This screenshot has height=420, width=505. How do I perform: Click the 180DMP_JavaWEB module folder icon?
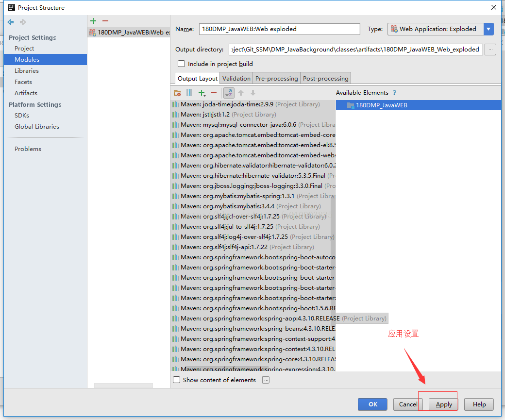(x=351, y=105)
